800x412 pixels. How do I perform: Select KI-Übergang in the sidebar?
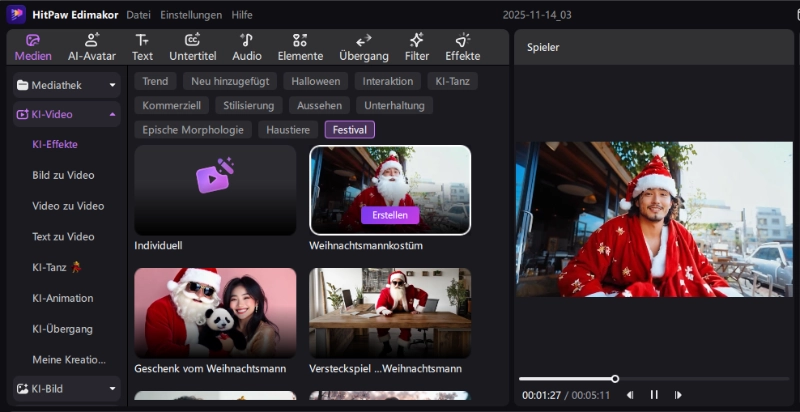coord(62,329)
